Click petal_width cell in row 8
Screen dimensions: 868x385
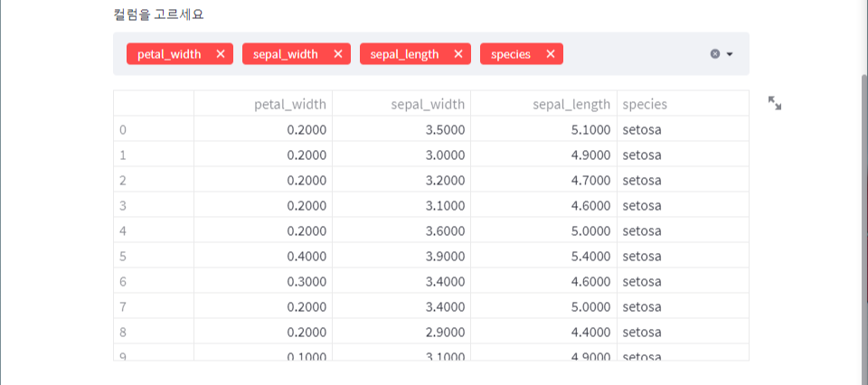tap(263, 332)
